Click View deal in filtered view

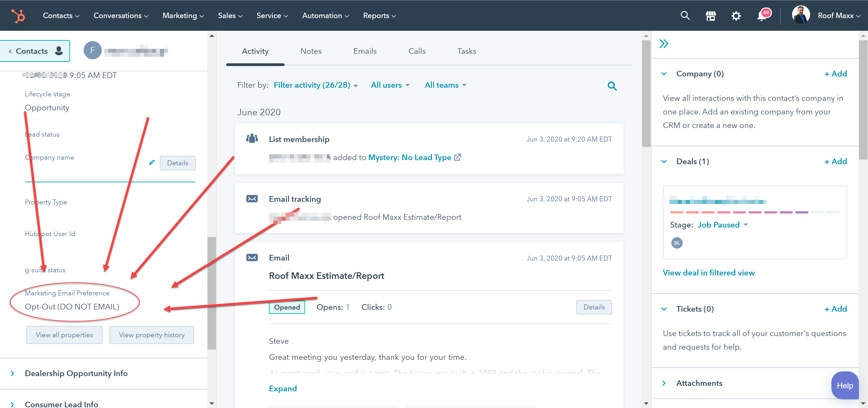[x=709, y=273]
